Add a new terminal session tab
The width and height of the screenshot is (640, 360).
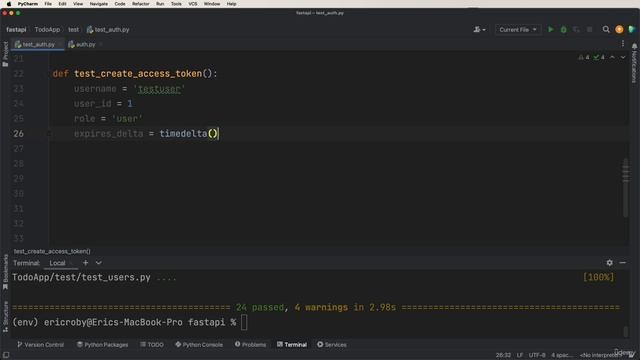pyautogui.click(x=85, y=263)
